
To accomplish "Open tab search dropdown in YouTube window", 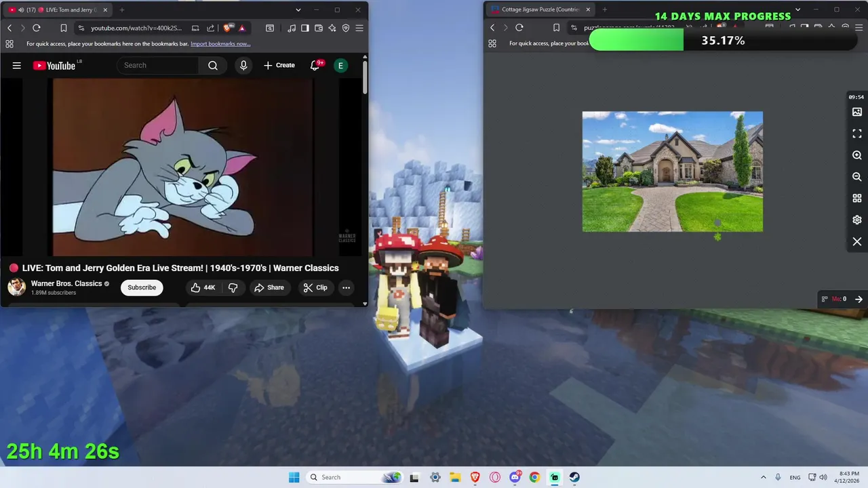I will pyautogui.click(x=298, y=9).
